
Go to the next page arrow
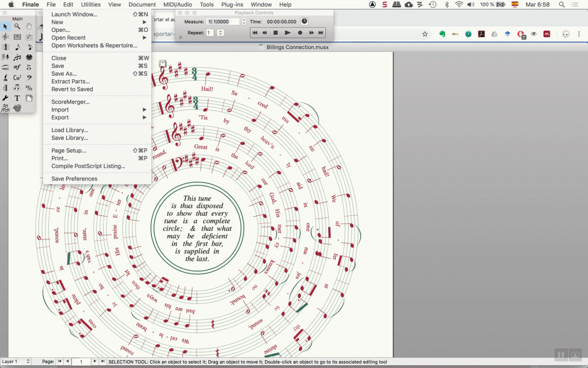pos(95,362)
